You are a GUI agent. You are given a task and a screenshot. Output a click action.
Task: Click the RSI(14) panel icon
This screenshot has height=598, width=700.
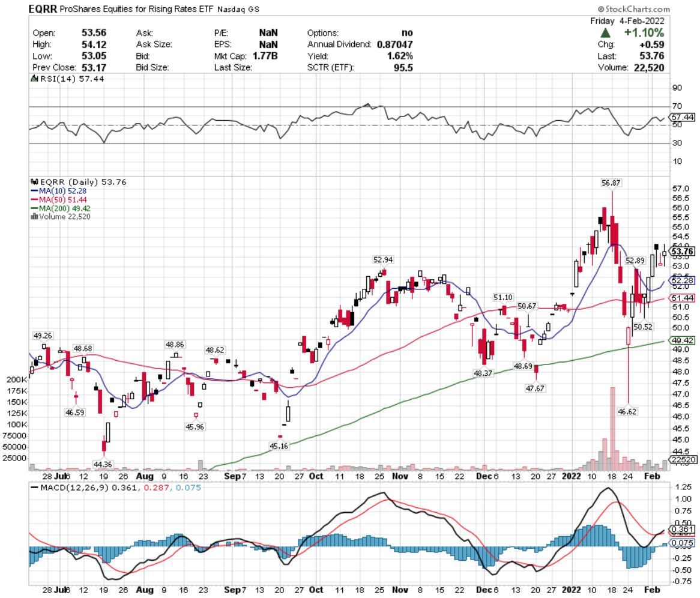tap(34, 79)
